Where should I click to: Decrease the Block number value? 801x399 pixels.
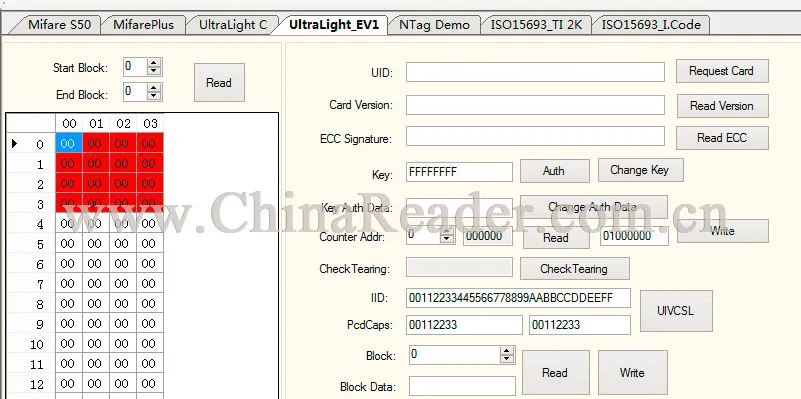507,359
